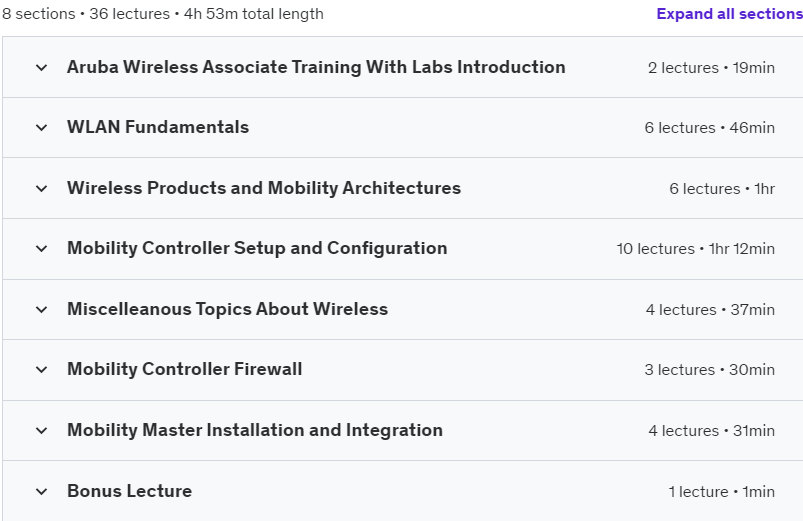
Task: Click '4 lectures • 37min' text
Action: coord(710,309)
